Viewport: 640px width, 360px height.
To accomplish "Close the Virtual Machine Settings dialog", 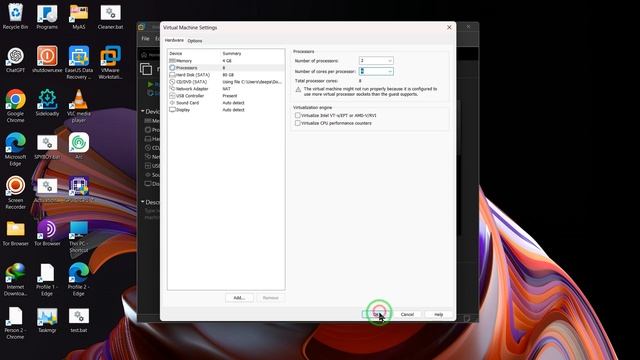I will coord(449,27).
